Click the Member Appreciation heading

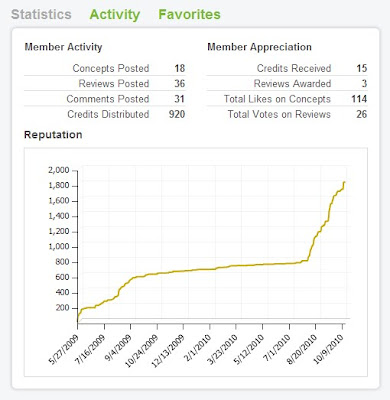pos(259,47)
